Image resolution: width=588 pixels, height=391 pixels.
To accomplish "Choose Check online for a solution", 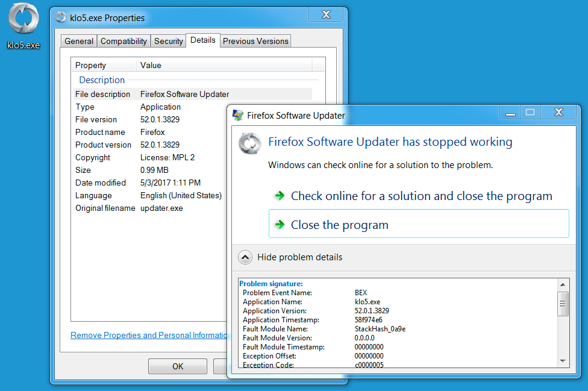I will click(419, 196).
